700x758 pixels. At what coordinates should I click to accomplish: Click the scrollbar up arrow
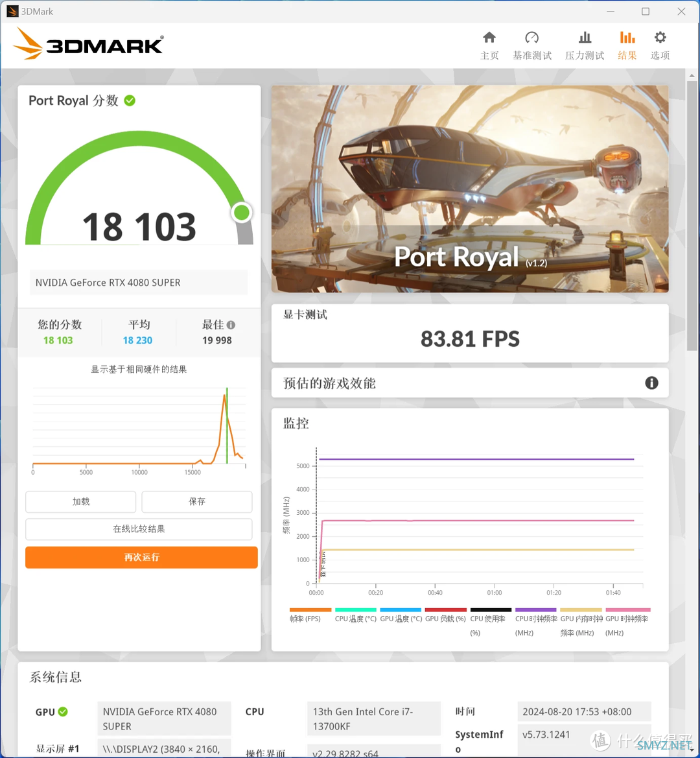[692, 75]
